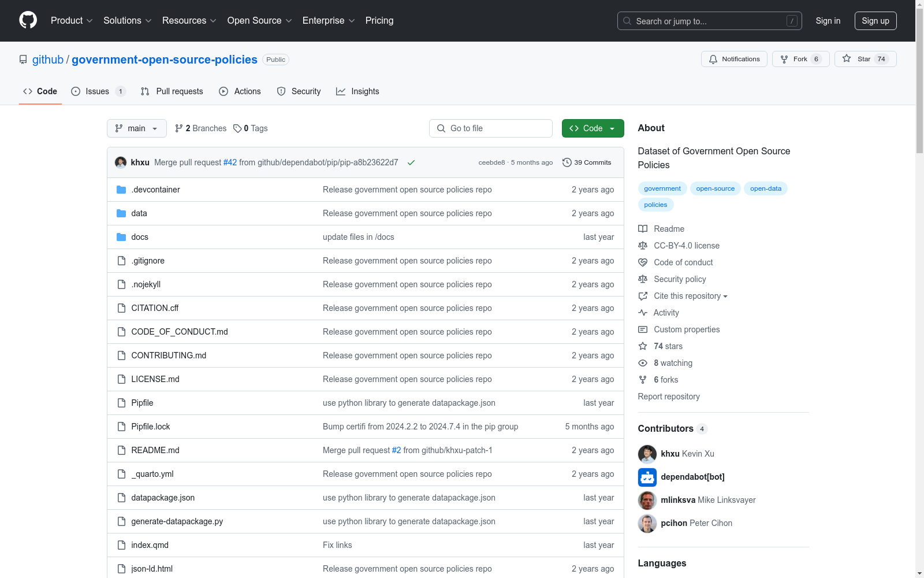Image resolution: width=924 pixels, height=578 pixels.
Task: Click the dependabot avatar icon
Action: [x=647, y=477]
